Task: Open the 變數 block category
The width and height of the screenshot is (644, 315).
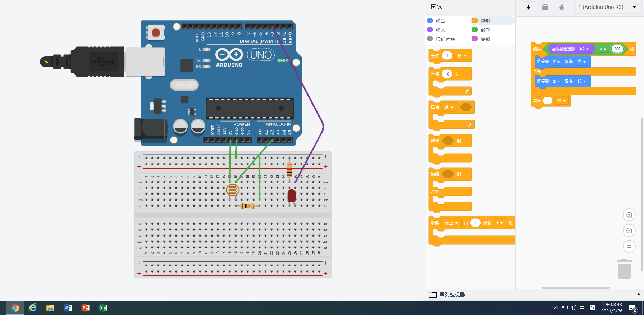Action: point(485,39)
